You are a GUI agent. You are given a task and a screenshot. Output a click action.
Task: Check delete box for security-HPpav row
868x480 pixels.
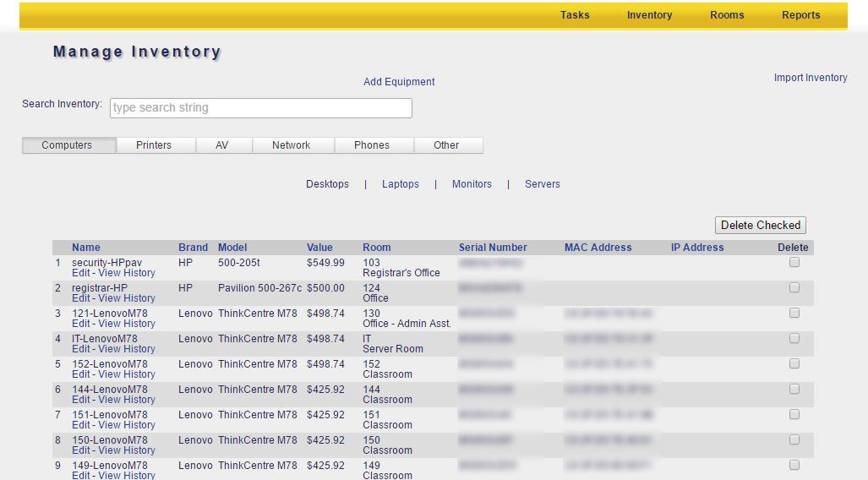point(794,263)
